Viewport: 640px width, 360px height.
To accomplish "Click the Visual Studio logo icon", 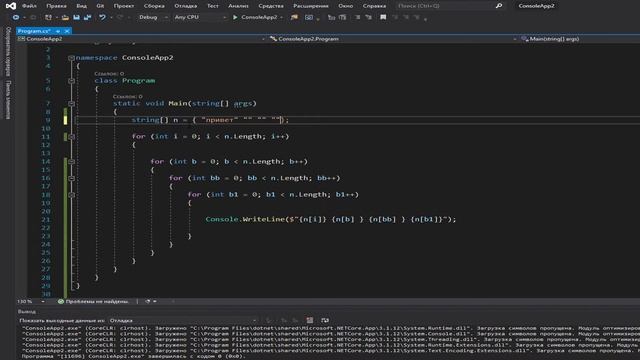I will 11,6.
